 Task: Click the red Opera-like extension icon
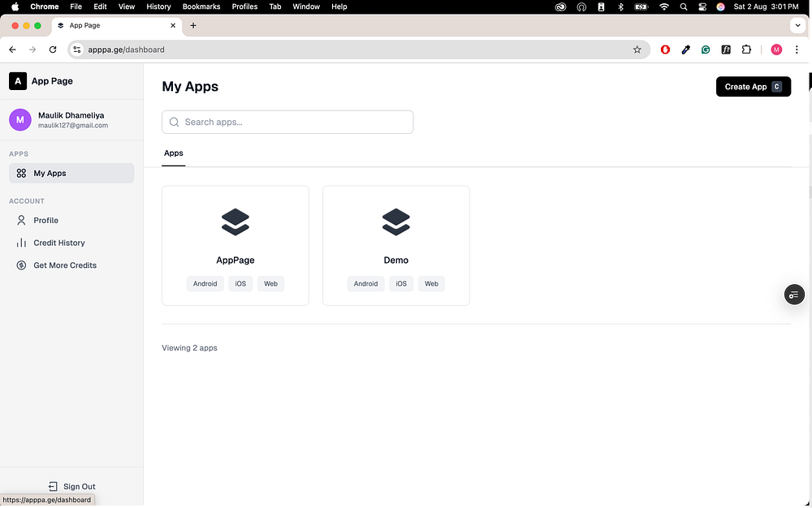[666, 50]
